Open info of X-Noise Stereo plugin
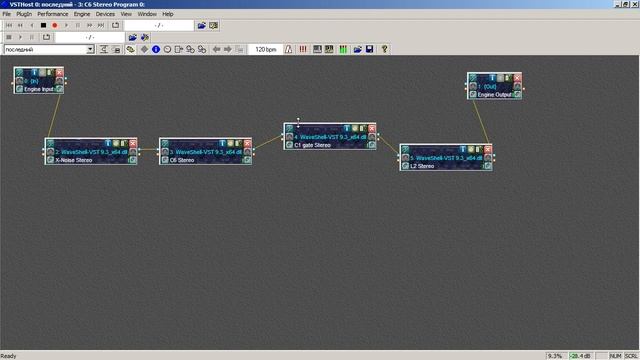Image resolution: width=640 pixels, height=360 pixels. pos(108,143)
